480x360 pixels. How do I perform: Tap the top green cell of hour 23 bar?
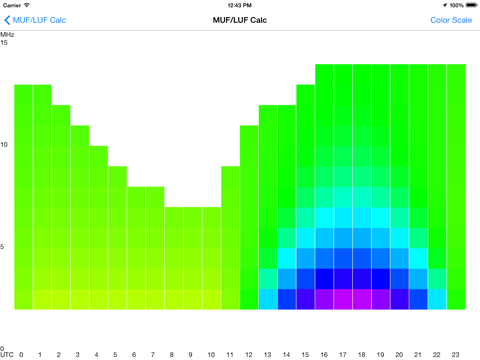click(456, 74)
